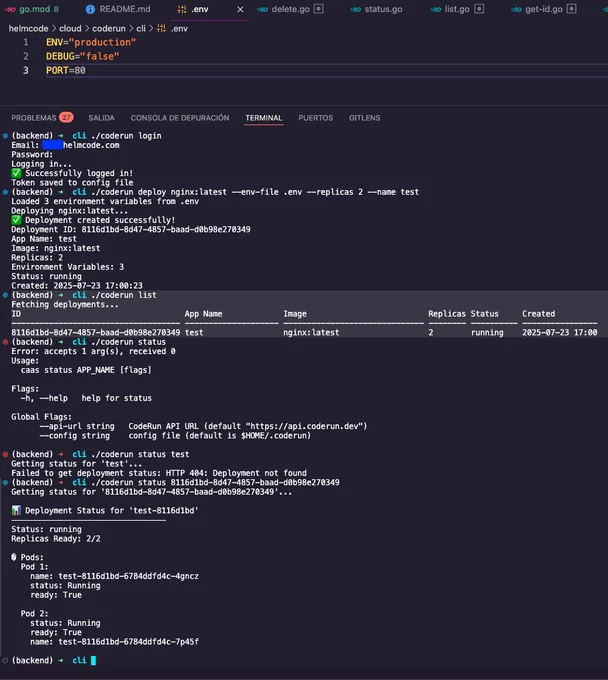Click the modified indicator on delete.go tab
The width and height of the screenshot is (608, 680).
coord(319,9)
